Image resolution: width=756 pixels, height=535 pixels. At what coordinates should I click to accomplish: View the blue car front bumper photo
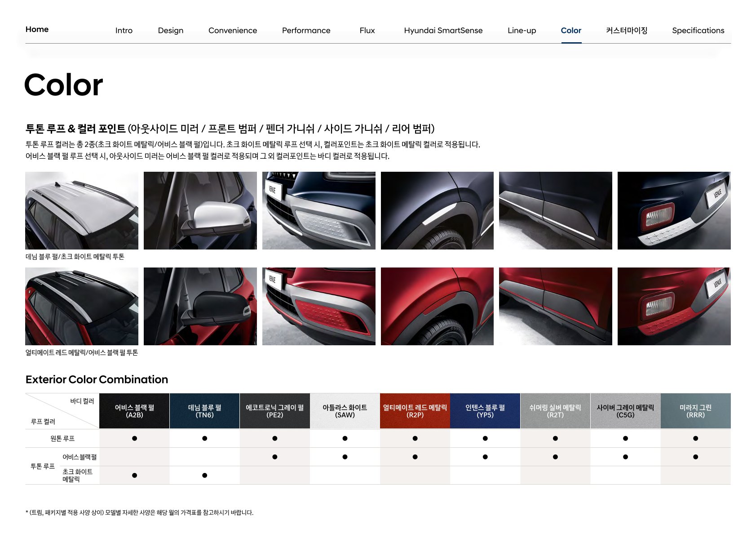pos(319,210)
